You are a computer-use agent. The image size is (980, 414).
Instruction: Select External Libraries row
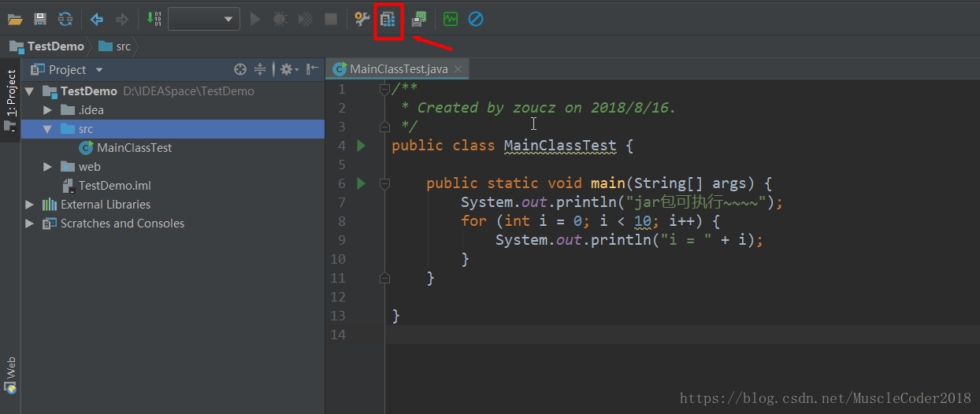pyautogui.click(x=173, y=205)
